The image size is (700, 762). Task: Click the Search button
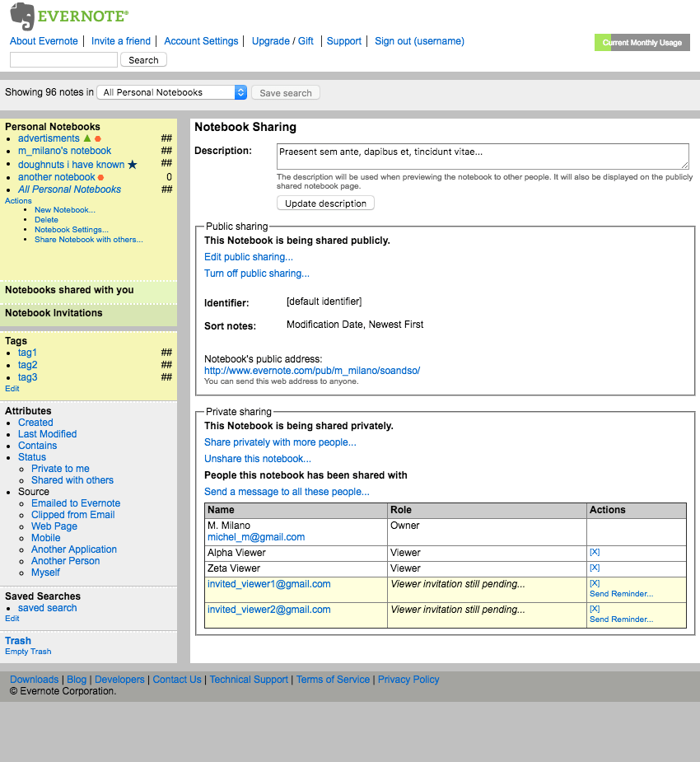point(143,60)
